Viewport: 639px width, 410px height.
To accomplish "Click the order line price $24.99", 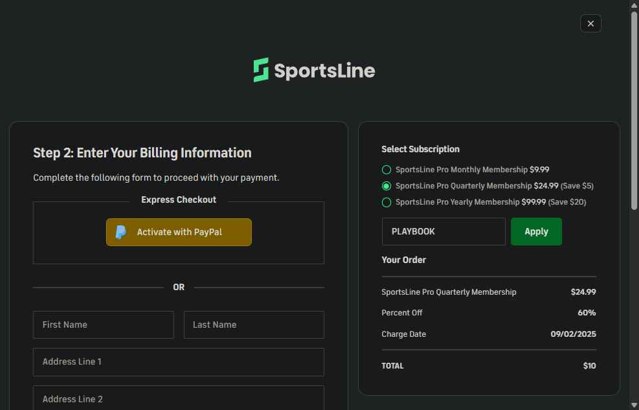I will pos(583,292).
